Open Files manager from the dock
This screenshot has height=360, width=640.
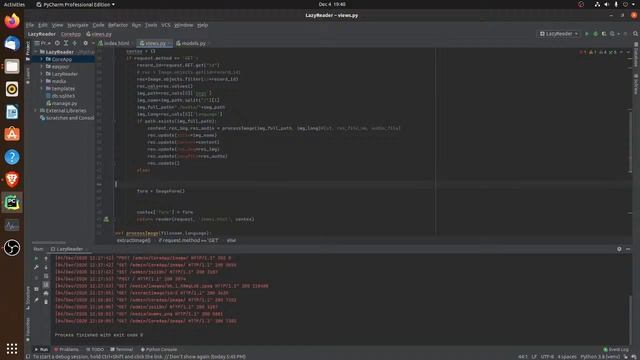12,66
